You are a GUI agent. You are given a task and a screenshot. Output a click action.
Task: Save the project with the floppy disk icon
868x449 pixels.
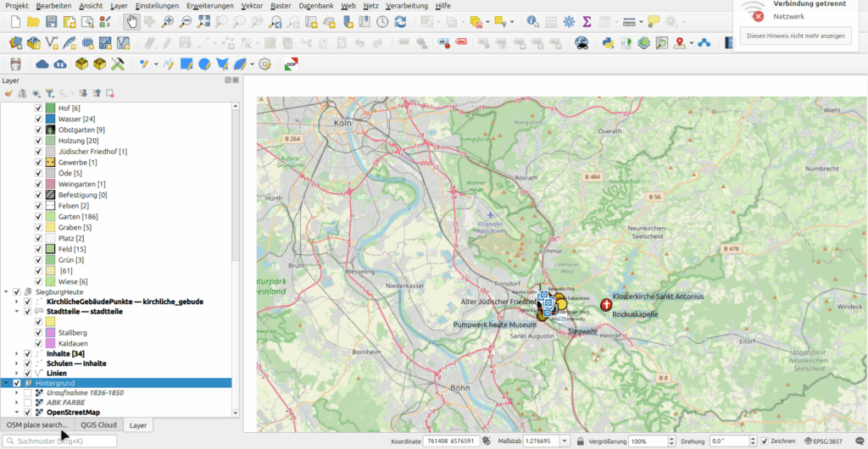(x=52, y=21)
